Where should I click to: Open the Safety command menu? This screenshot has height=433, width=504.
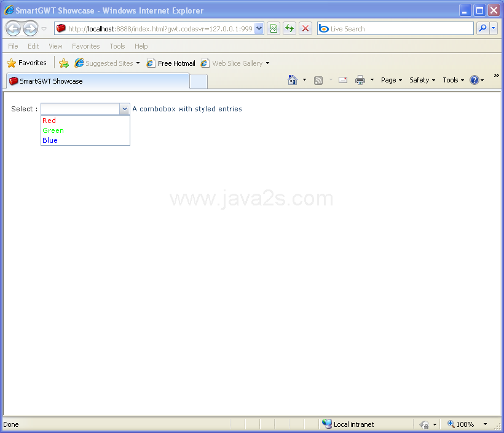(x=422, y=80)
